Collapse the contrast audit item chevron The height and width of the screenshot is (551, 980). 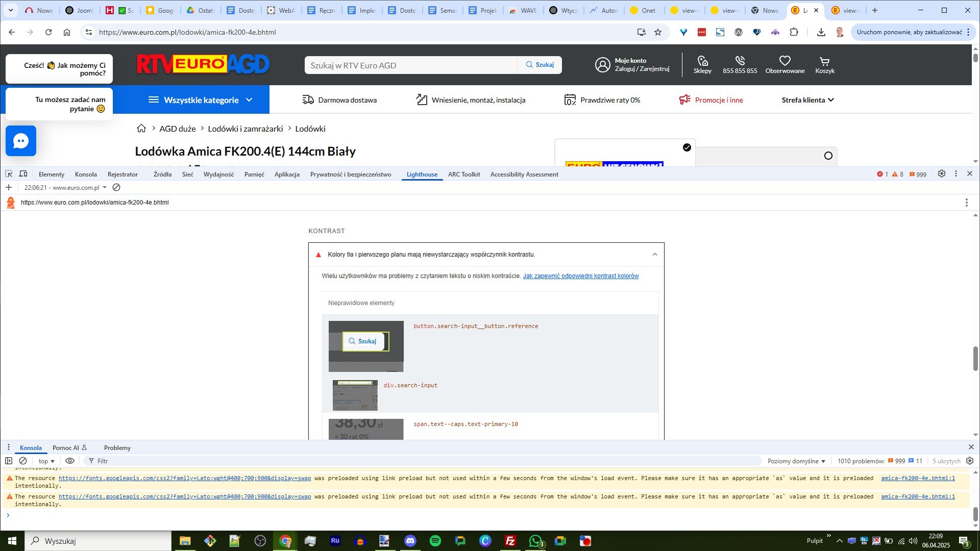pos(655,255)
